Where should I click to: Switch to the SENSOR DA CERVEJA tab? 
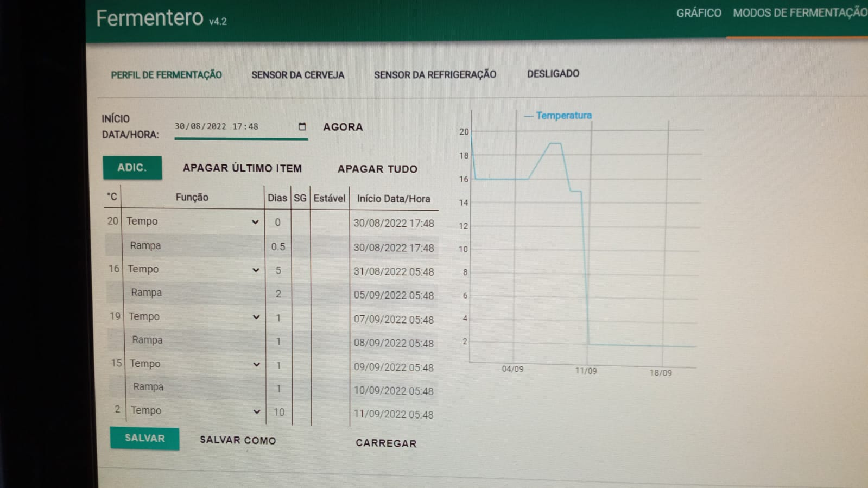coord(297,75)
